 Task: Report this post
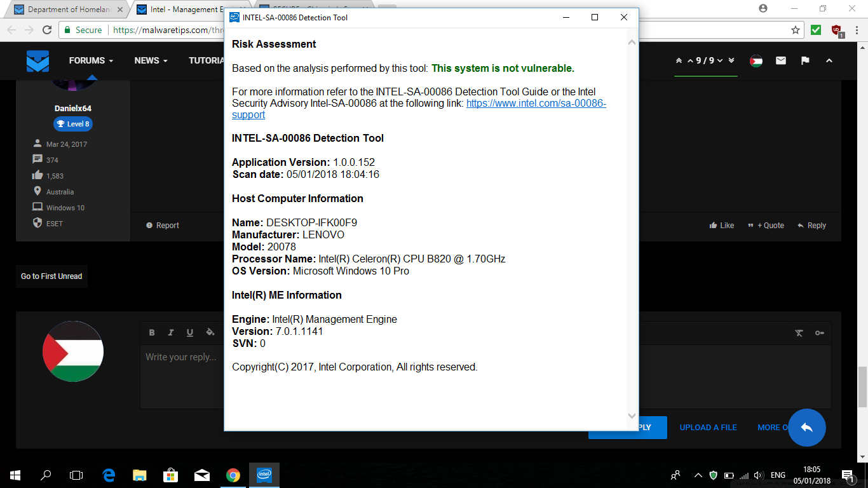(163, 226)
